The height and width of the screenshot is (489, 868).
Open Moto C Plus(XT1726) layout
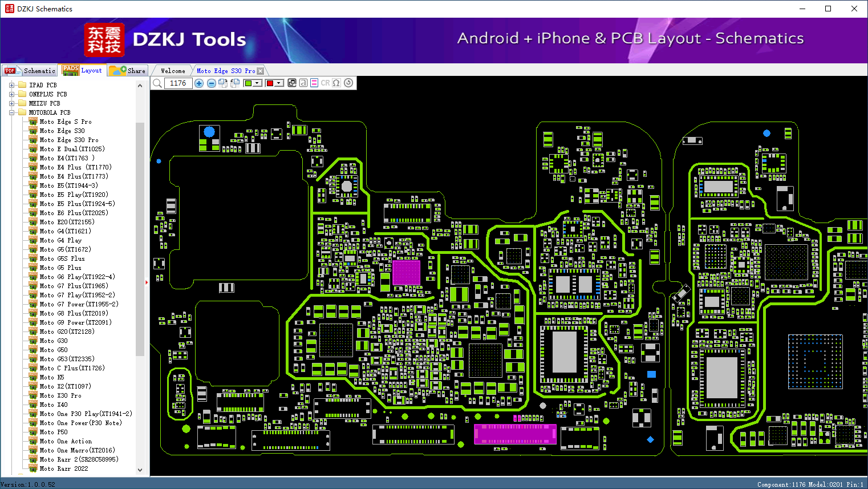72,368
